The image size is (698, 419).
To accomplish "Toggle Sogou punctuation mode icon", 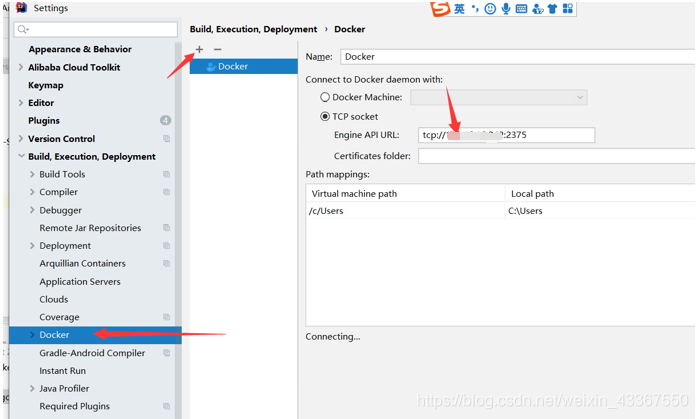I will (475, 8).
